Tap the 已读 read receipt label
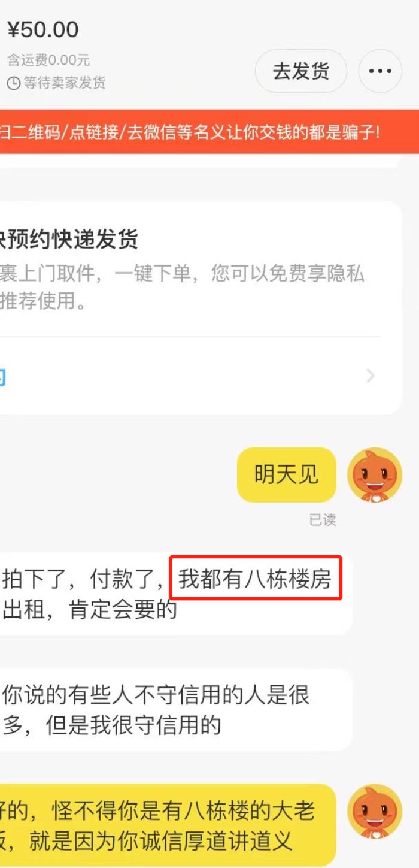Image resolution: width=419 pixels, height=868 pixels. pyautogui.click(x=323, y=520)
